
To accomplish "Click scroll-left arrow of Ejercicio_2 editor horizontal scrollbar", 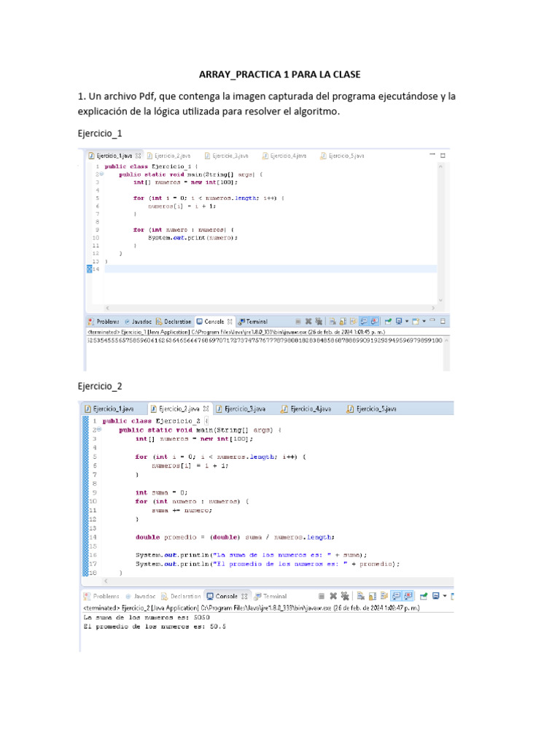I will (x=106, y=581).
